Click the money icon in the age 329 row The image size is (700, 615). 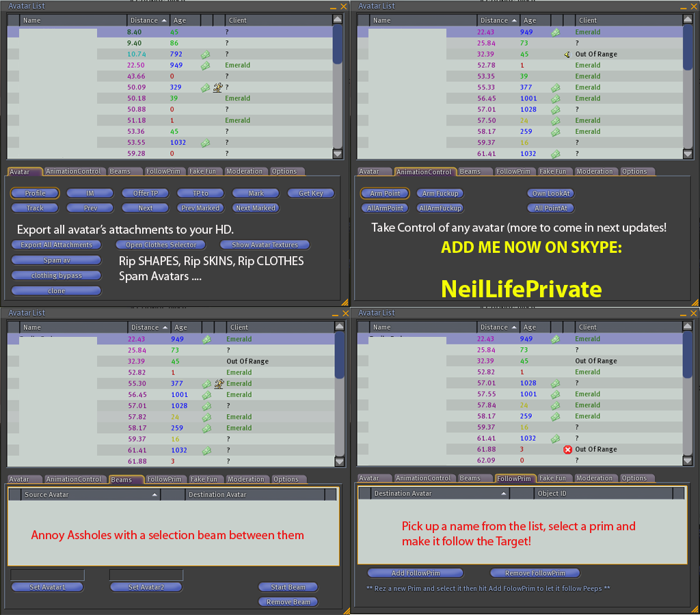click(x=205, y=88)
